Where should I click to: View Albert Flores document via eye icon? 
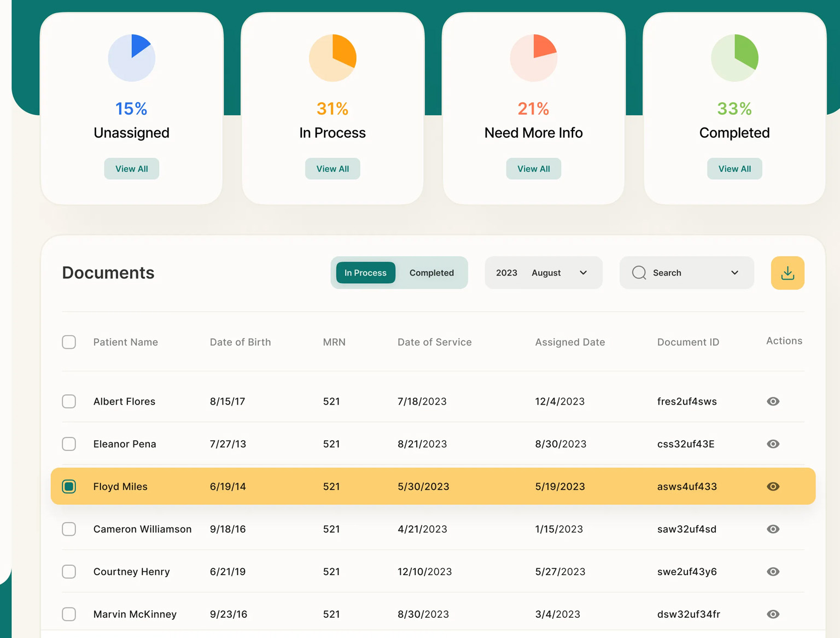pyautogui.click(x=773, y=401)
